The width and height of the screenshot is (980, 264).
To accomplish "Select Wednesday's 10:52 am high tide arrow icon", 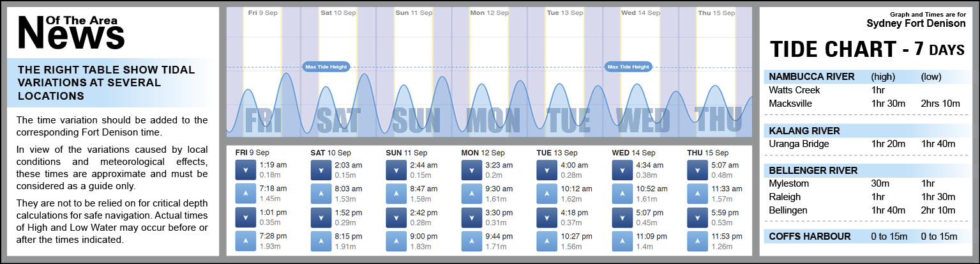I will coord(622,194).
